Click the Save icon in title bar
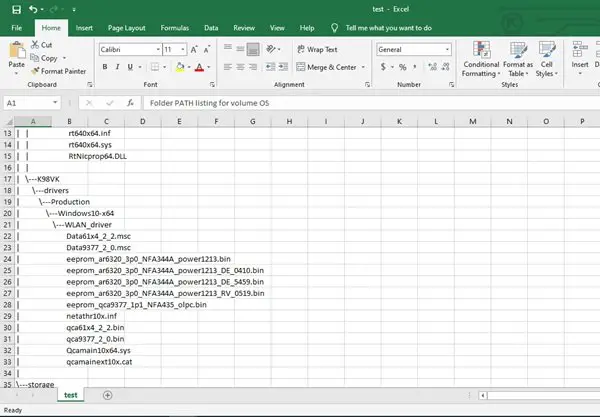Image resolution: width=600 pixels, height=417 pixels. (16, 10)
